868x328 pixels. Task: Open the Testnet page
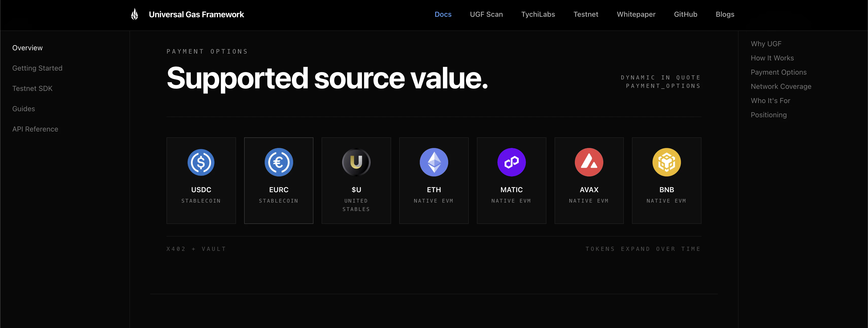pyautogui.click(x=586, y=14)
